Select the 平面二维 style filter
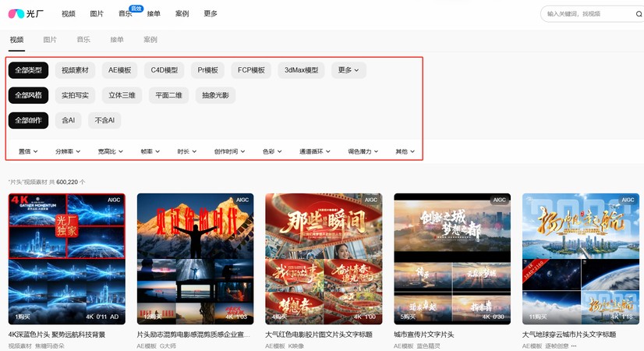The height and width of the screenshot is (351, 644). pos(169,95)
